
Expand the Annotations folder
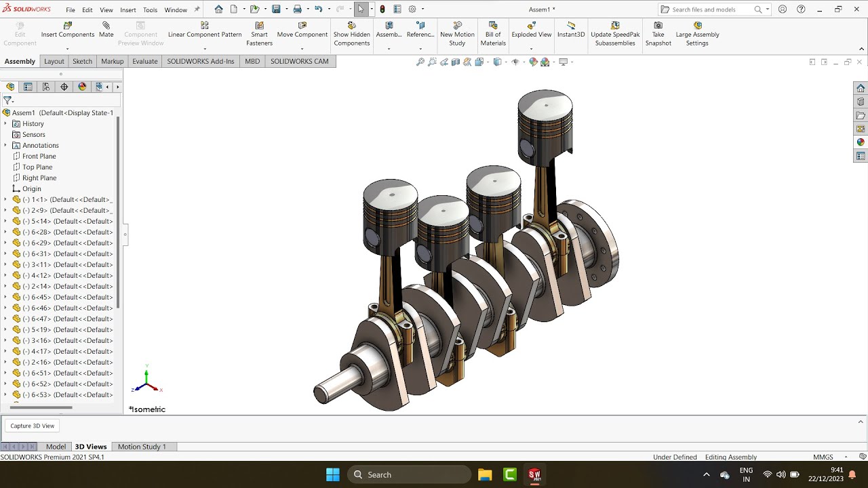point(5,145)
